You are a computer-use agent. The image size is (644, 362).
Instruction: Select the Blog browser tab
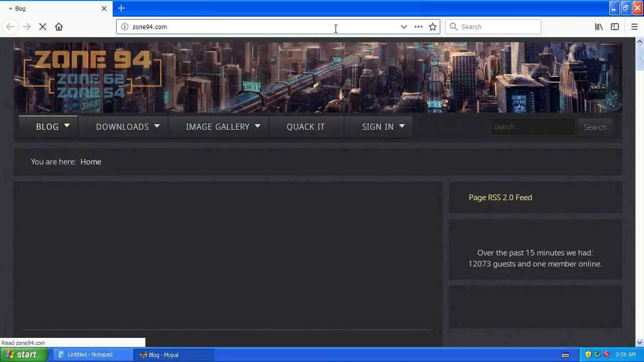(x=55, y=9)
